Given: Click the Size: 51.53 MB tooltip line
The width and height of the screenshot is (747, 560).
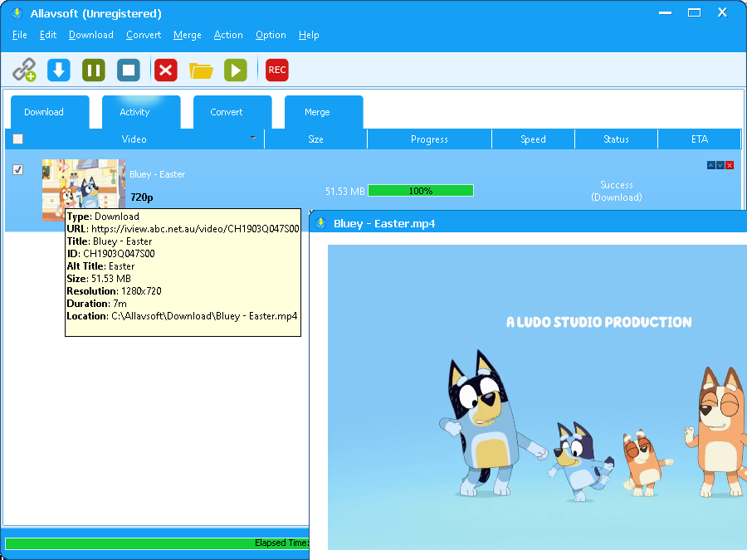Looking at the screenshot, I should [99, 279].
